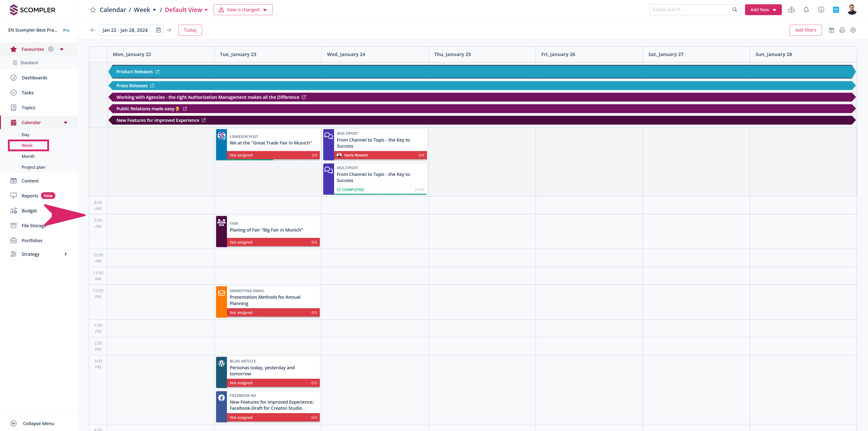Expand the Strategy submenu arrow

tap(66, 254)
